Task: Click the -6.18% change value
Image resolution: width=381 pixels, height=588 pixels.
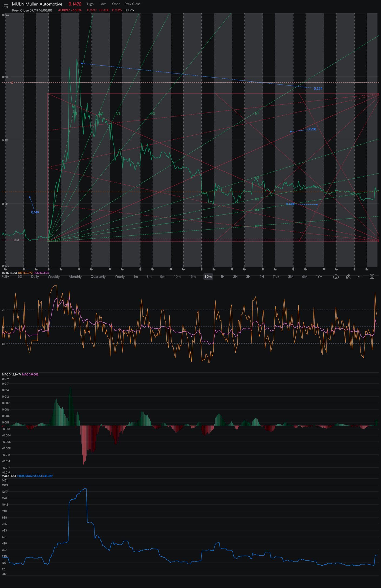Action: (76, 10)
